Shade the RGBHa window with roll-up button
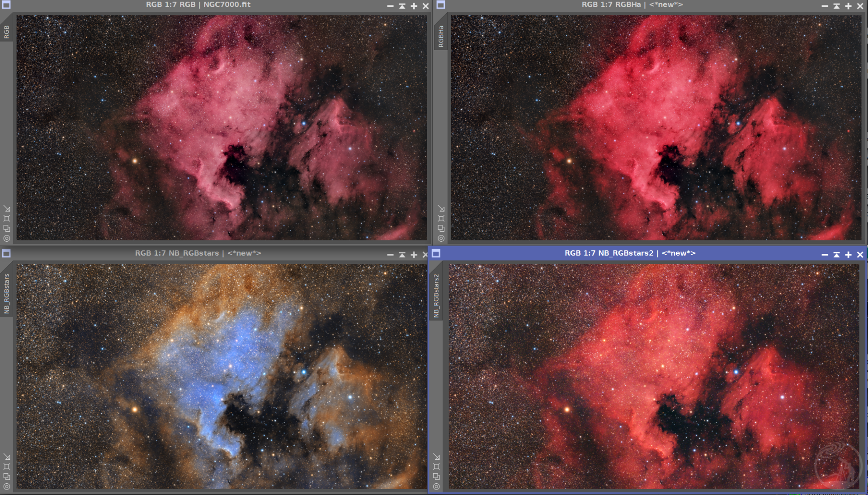The height and width of the screenshot is (495, 868). coord(836,6)
